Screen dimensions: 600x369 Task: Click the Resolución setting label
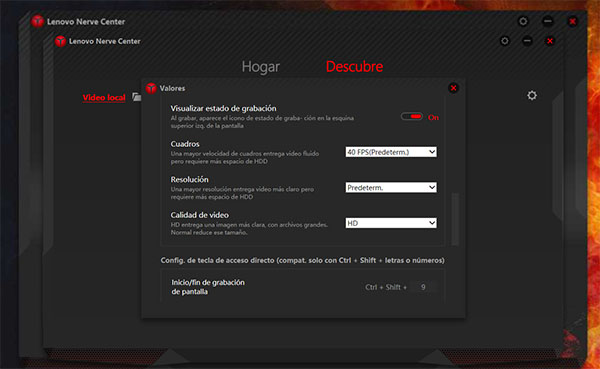coord(189,180)
